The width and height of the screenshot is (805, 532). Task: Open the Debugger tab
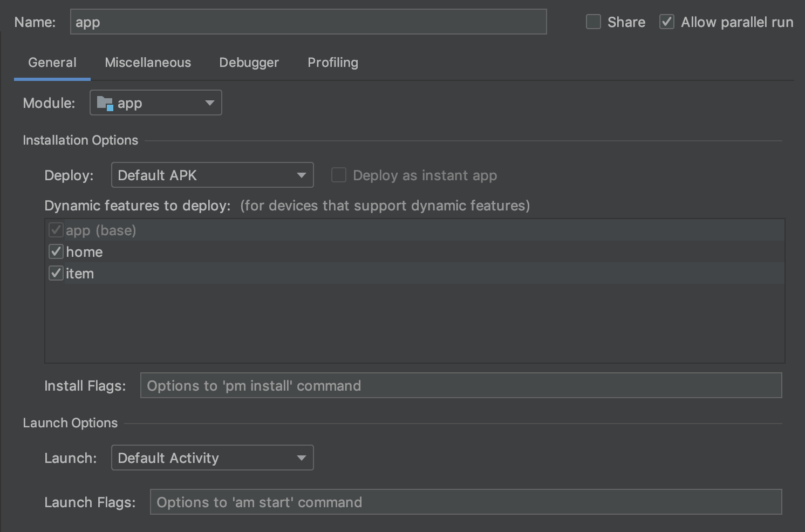click(249, 63)
